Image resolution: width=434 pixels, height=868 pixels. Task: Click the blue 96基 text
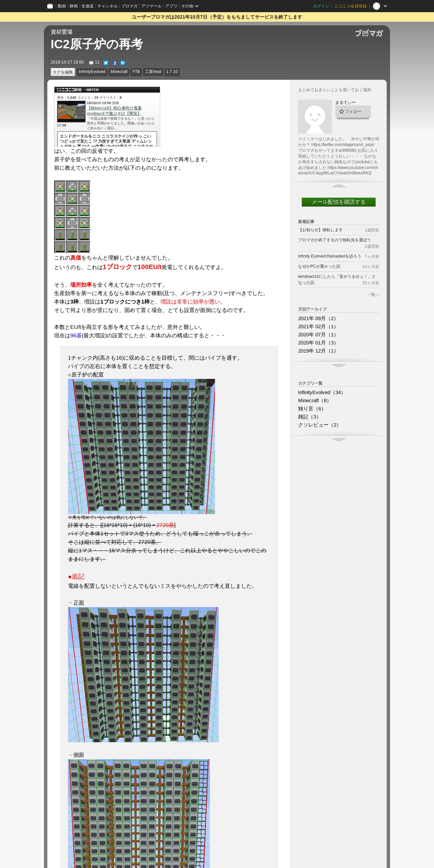(x=76, y=336)
